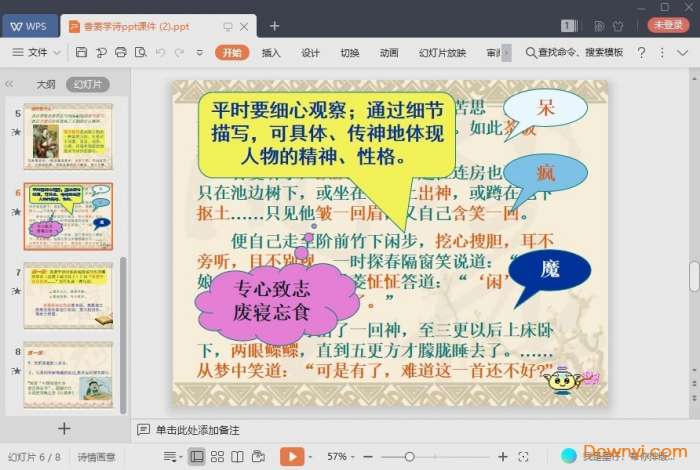This screenshot has width=700, height=470.
Task: Toggle notes pane icon in status bar
Action: [x=170, y=457]
